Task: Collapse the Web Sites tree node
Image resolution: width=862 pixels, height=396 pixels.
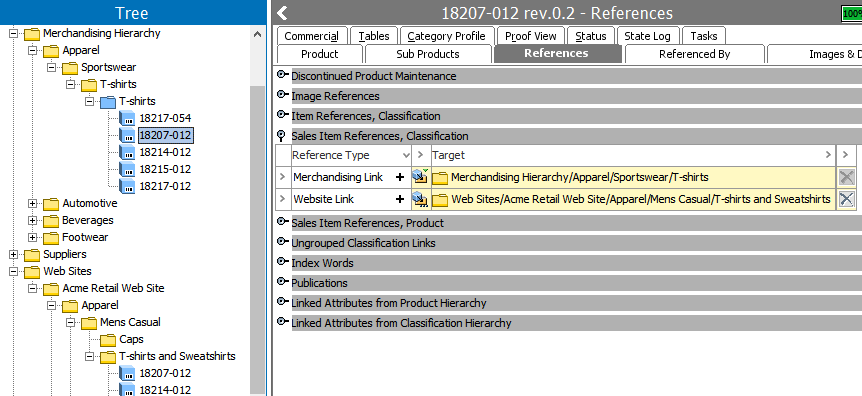Action: [14, 272]
